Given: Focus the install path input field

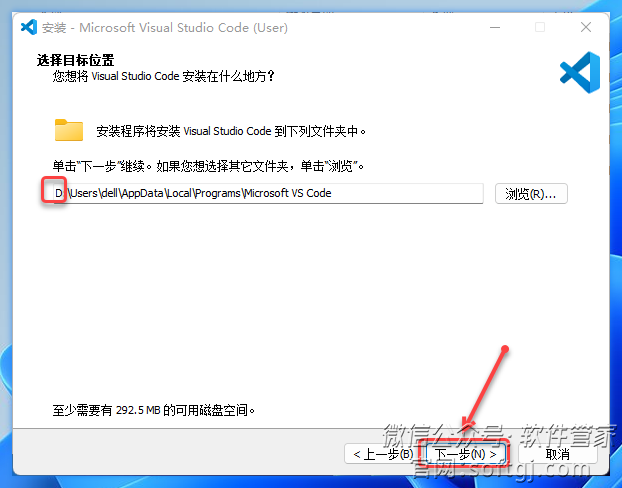Looking at the screenshot, I should click(x=268, y=193).
